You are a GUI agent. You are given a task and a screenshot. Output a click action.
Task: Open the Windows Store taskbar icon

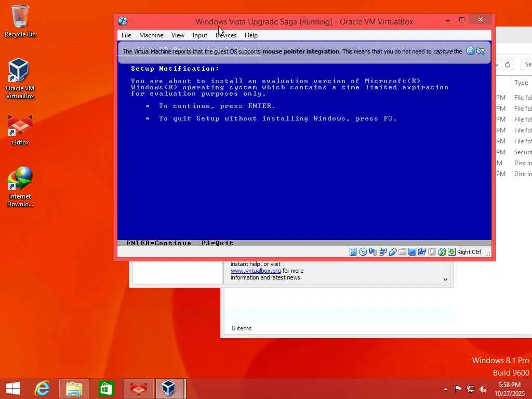(106, 389)
